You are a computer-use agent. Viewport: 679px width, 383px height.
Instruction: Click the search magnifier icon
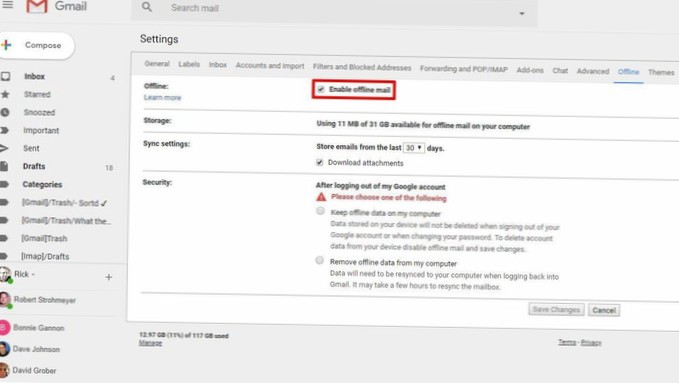(x=147, y=7)
